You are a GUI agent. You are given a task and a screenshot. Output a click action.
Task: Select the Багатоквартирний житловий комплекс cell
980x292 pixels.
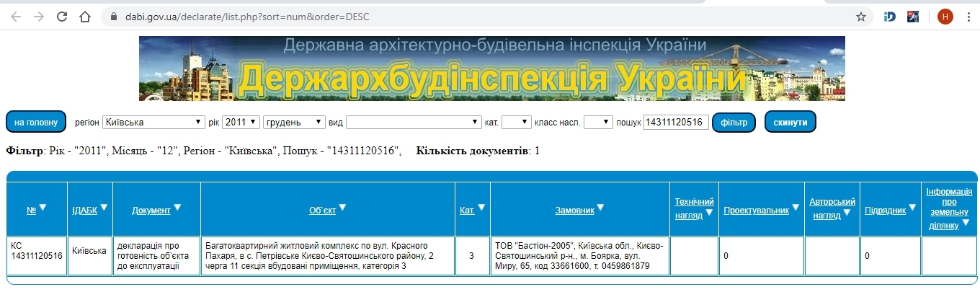click(x=328, y=255)
